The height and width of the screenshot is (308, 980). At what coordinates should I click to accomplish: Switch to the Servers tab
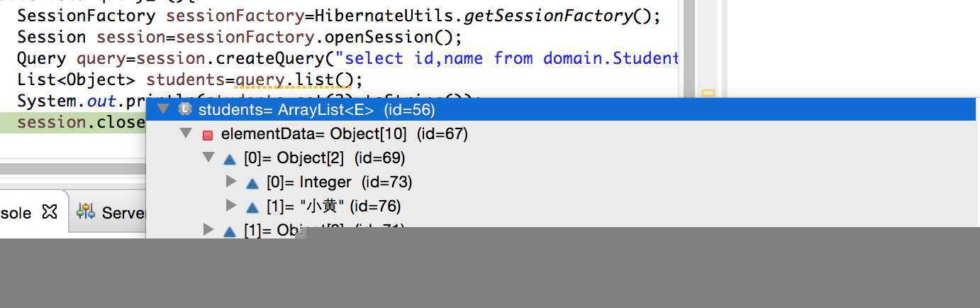point(111,212)
